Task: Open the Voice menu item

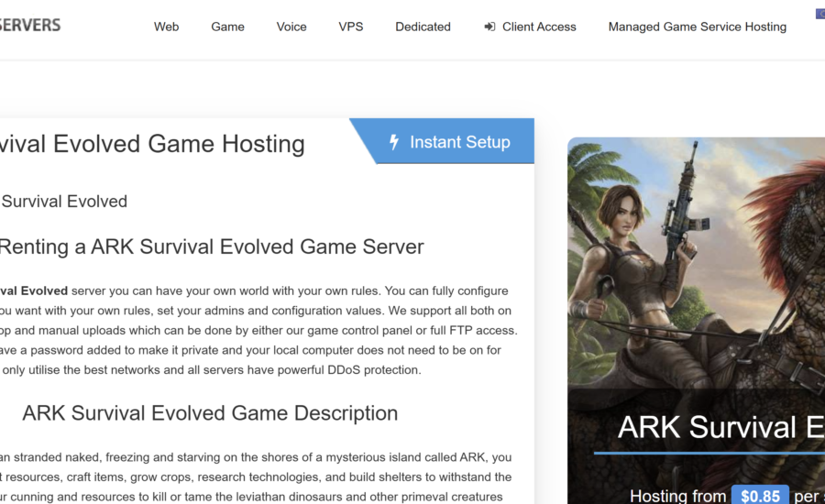Action: (291, 27)
